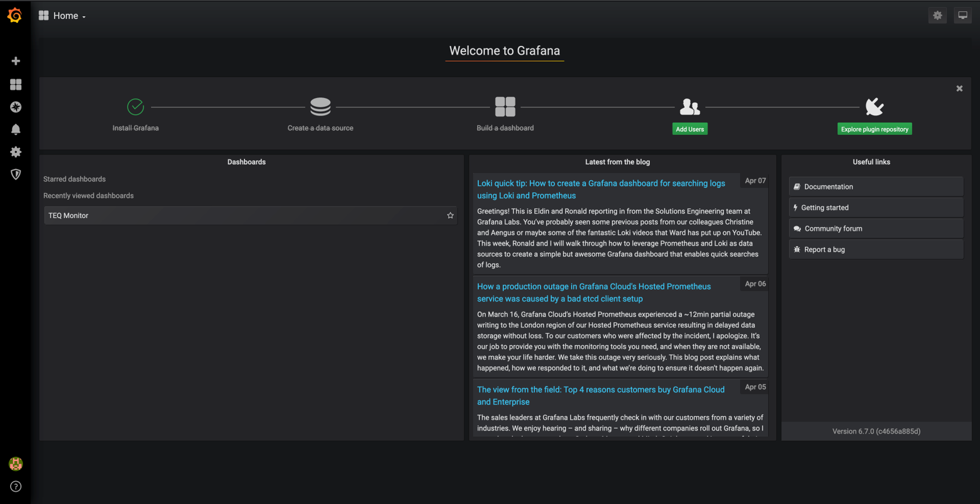Image resolution: width=980 pixels, height=504 pixels.
Task: Click Explore plugin repository button
Action: [x=874, y=129]
